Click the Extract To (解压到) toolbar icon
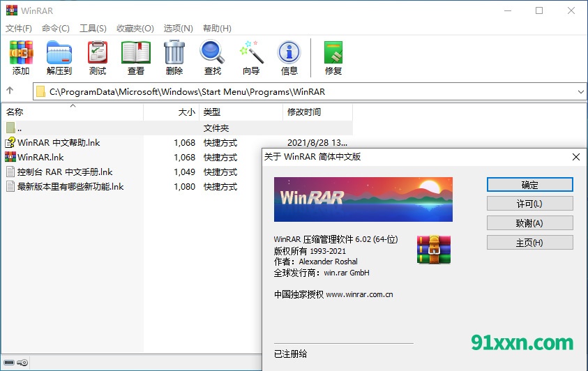Viewport: 588px width, 371px height. (x=59, y=53)
